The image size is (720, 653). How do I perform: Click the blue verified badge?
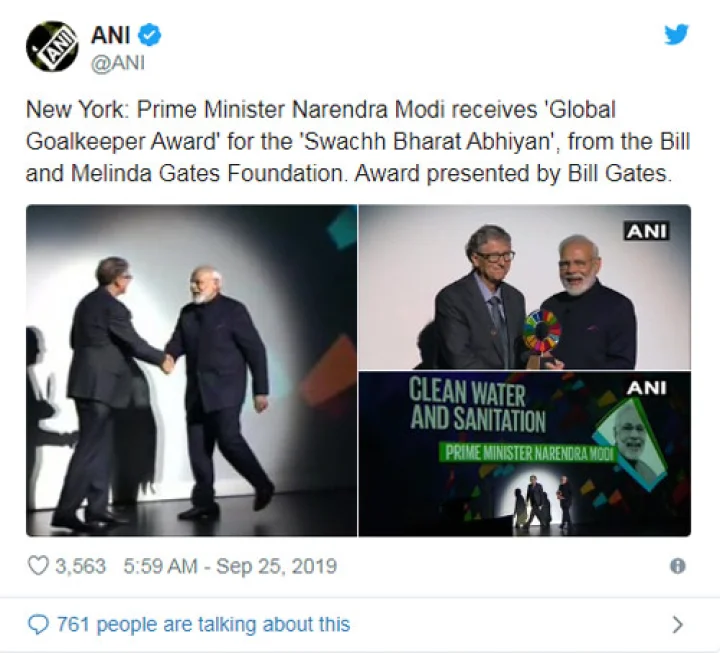pyautogui.click(x=150, y=35)
